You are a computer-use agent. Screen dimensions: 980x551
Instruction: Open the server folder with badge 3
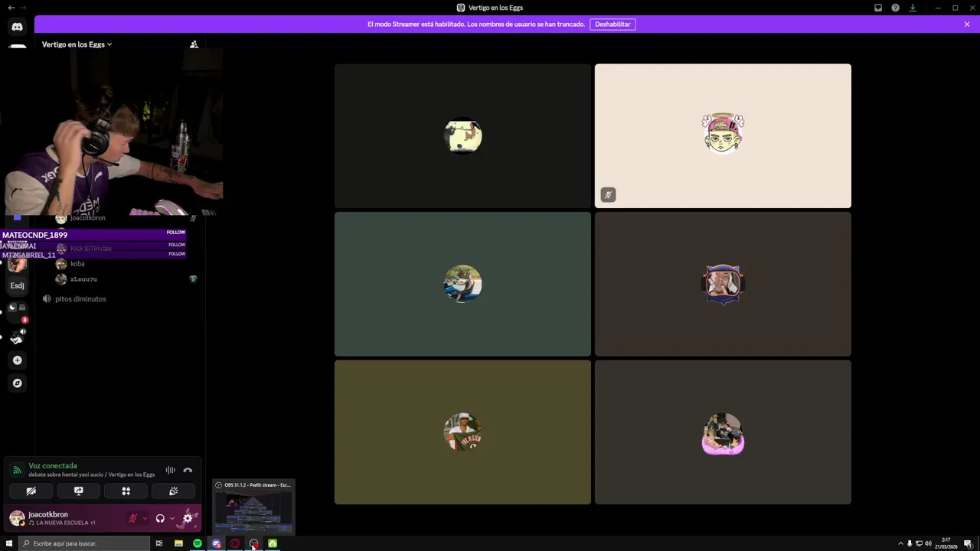[17, 311]
